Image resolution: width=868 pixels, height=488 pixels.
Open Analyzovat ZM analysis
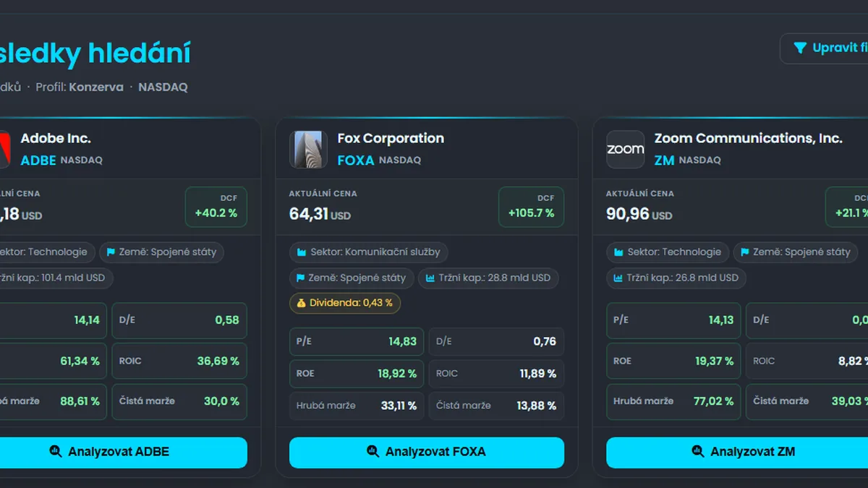pos(737,452)
